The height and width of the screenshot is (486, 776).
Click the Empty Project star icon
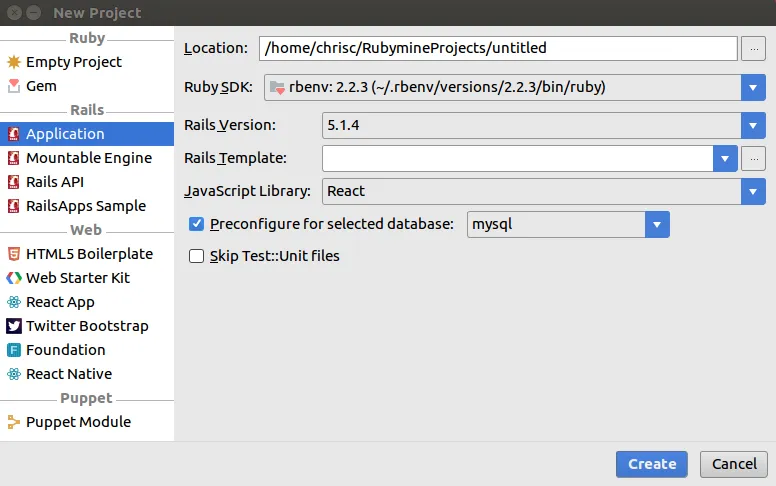click(x=14, y=62)
